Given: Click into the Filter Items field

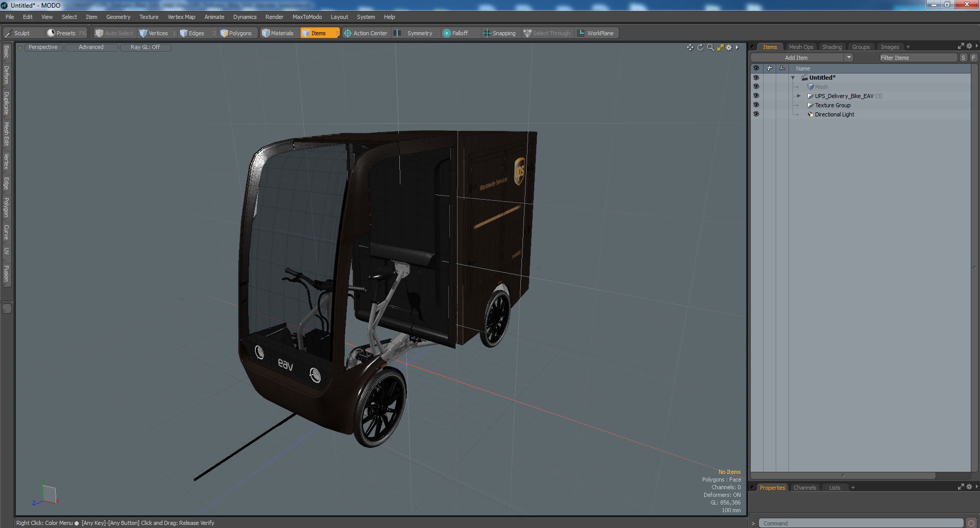Looking at the screenshot, I should (x=917, y=58).
